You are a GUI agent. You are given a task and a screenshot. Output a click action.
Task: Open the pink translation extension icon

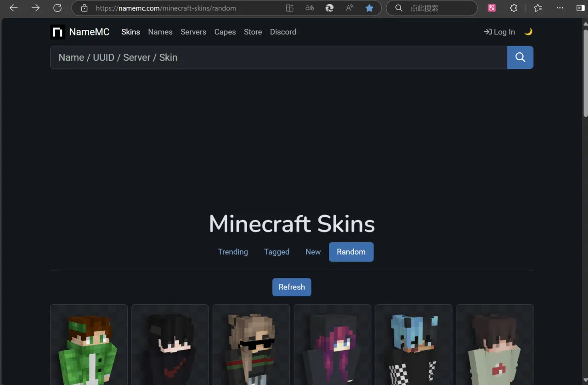(492, 8)
